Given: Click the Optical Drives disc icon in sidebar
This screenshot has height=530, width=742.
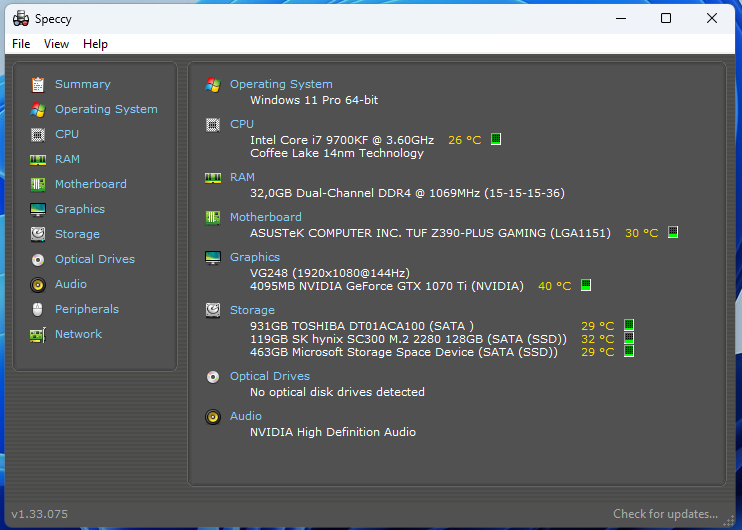Looking at the screenshot, I should (x=38, y=259).
